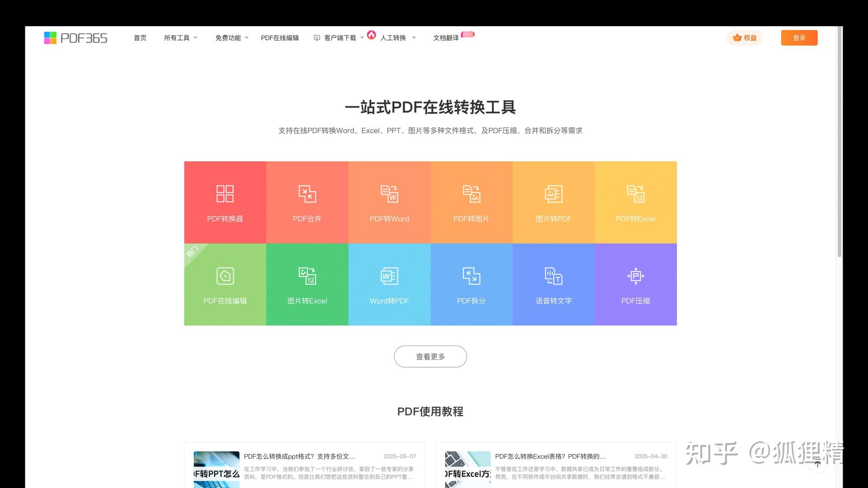Click the 查看更多 button
Viewport: 868px width, 488px height.
430,356
